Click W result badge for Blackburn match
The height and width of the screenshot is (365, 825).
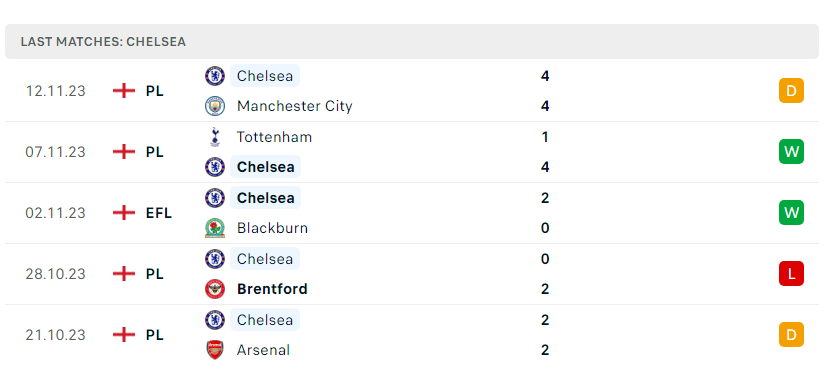(x=791, y=212)
